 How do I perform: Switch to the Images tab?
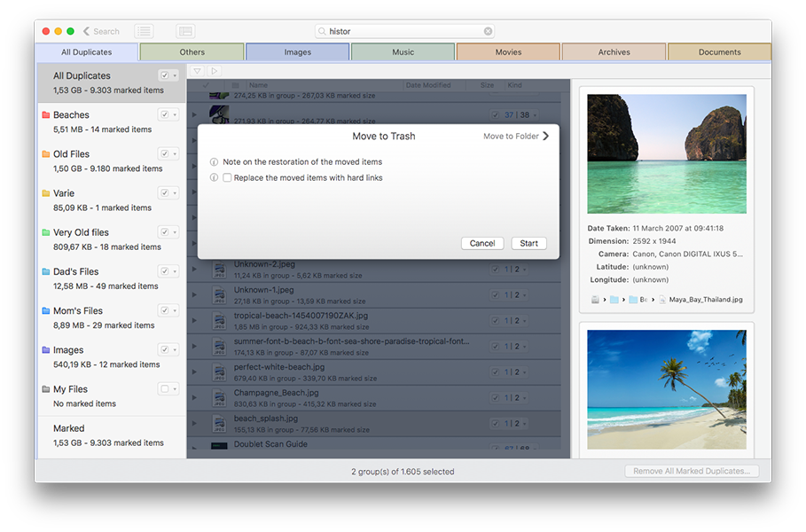(x=298, y=52)
